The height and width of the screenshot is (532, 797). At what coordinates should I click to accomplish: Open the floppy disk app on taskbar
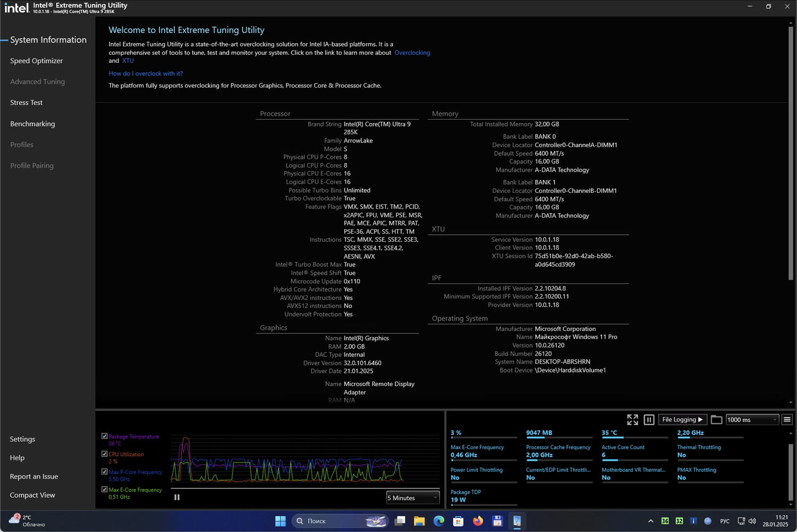497,521
